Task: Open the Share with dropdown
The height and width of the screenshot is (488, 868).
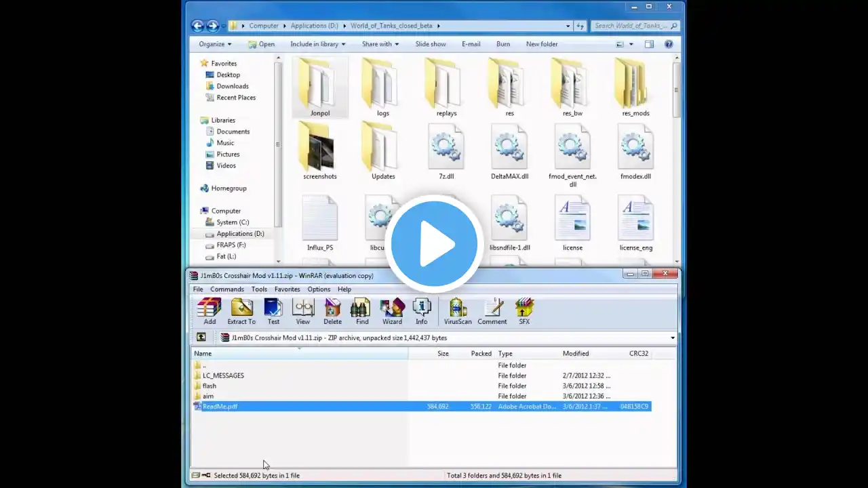Action: (x=380, y=44)
